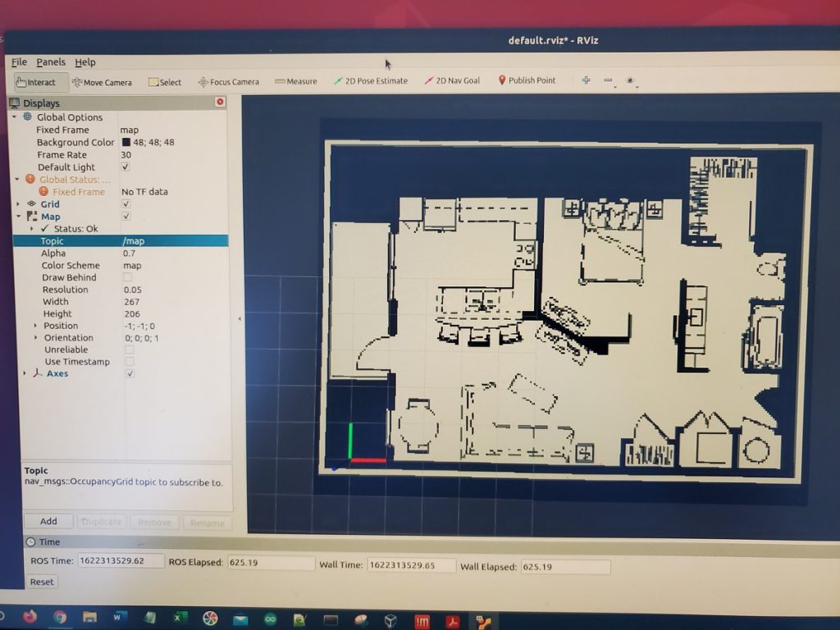Open the File menu
840x630 pixels.
tap(19, 62)
